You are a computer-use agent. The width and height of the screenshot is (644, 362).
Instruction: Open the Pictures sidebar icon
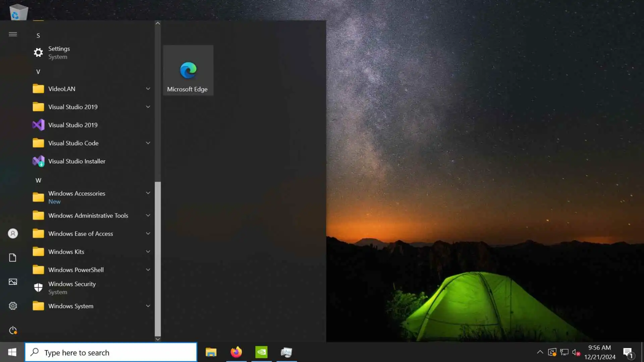[x=13, y=282]
